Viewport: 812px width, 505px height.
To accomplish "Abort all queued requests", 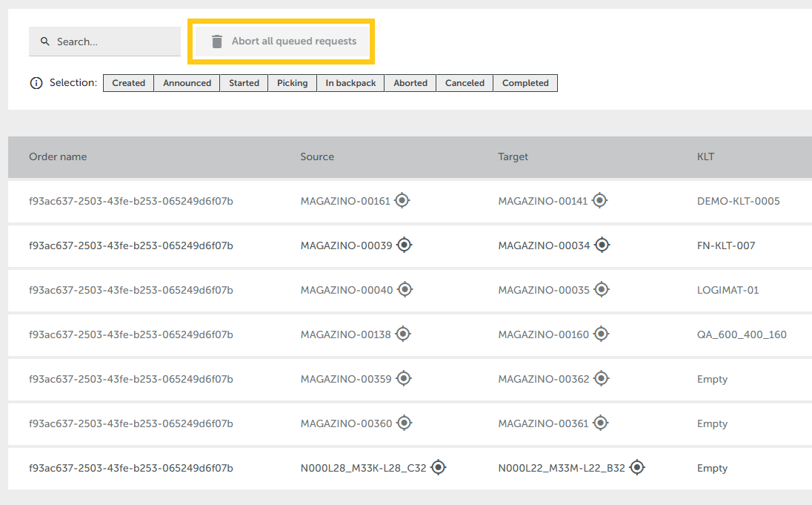I will click(x=282, y=42).
